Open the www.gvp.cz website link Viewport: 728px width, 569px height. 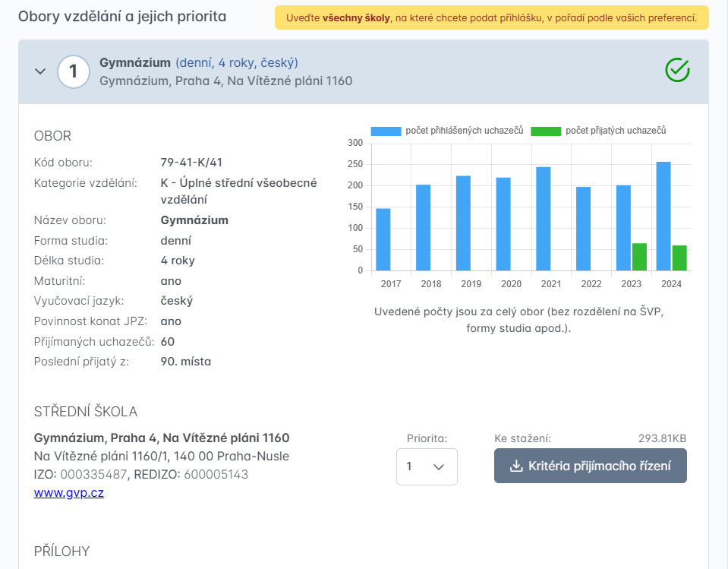pyautogui.click(x=69, y=492)
